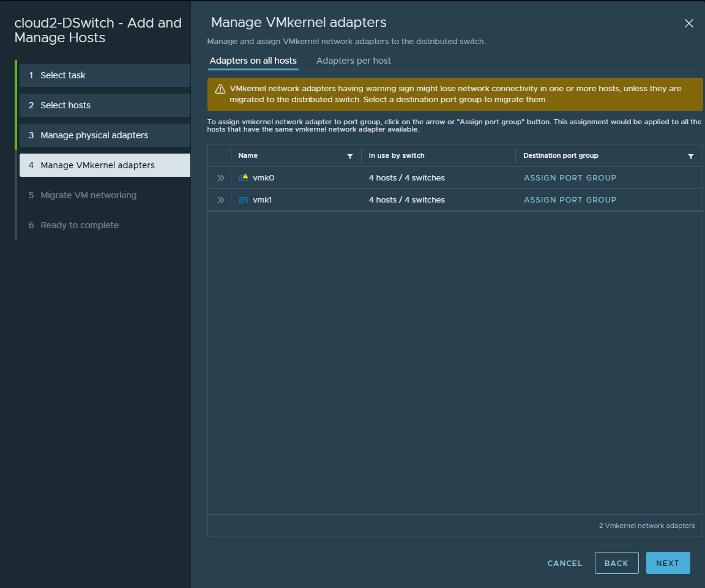The width and height of the screenshot is (705, 588).
Task: Go to step 3 Manage physical adapters
Action: click(x=105, y=135)
